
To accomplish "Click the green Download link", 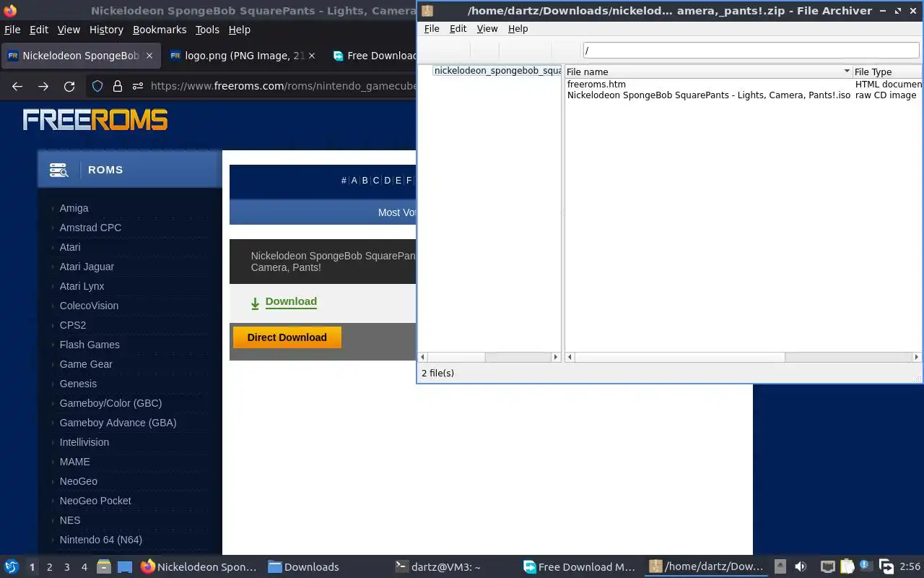I will 291,301.
